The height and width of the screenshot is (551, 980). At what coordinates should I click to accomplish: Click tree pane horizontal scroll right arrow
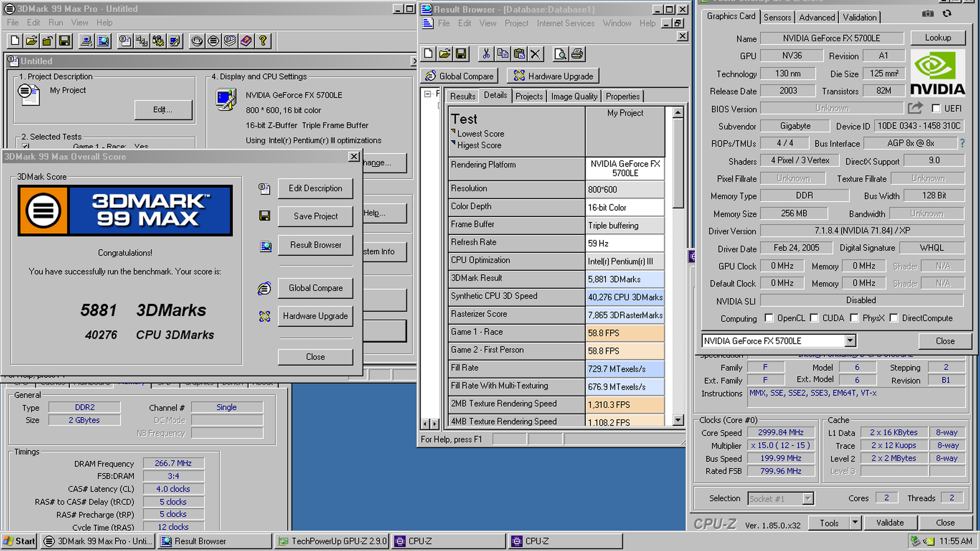(434, 424)
